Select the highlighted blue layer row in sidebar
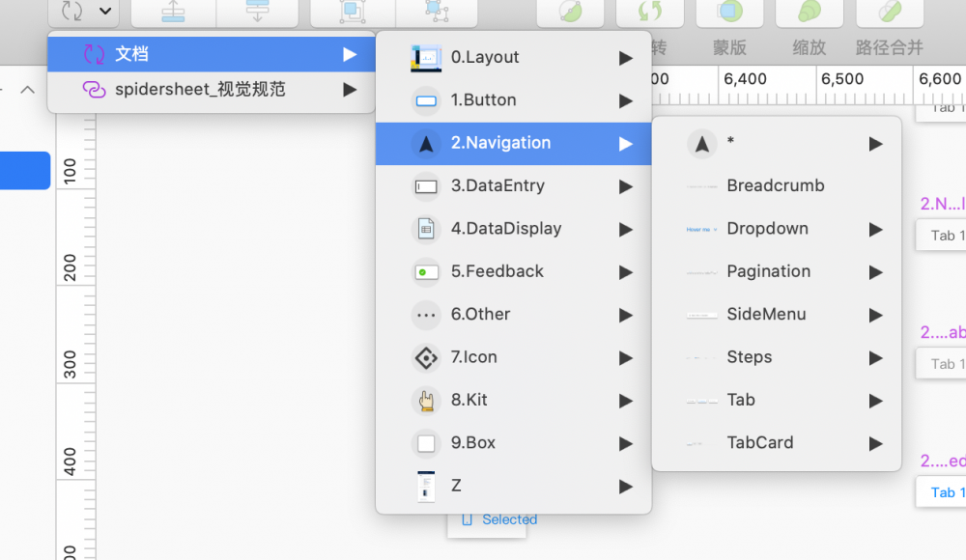 (25, 171)
